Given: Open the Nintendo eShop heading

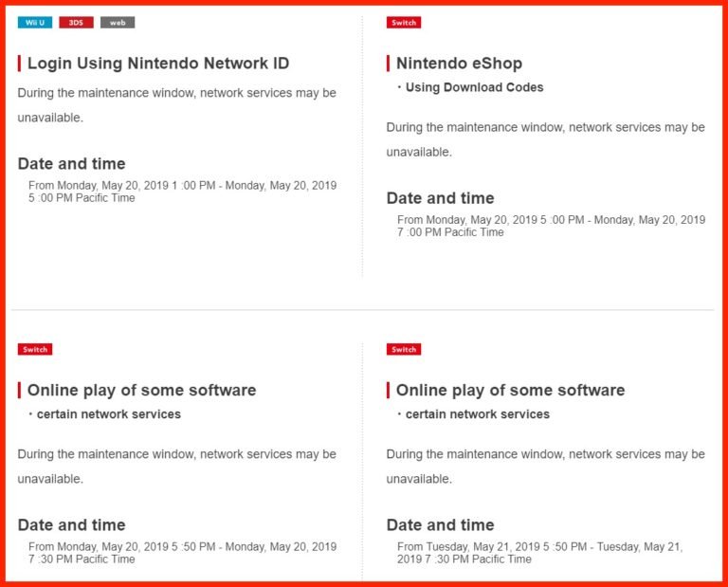Looking at the screenshot, I should [x=459, y=64].
